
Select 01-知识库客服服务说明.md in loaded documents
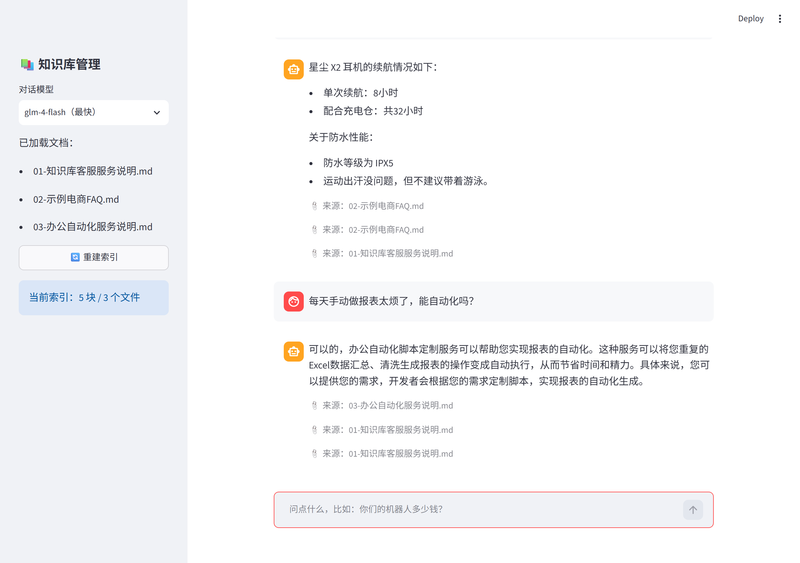point(92,171)
